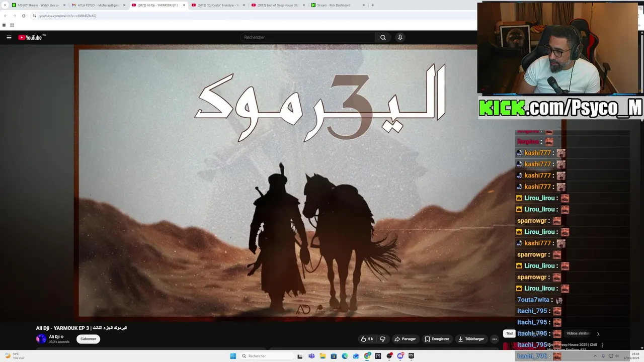644x362 pixels.
Task: Open File Explorer from taskbar
Action: [x=323, y=356]
